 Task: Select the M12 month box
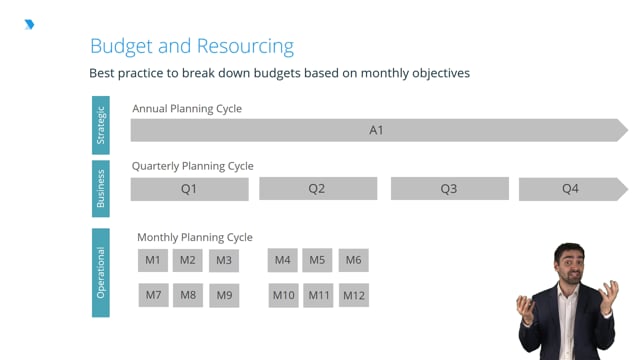click(x=354, y=296)
